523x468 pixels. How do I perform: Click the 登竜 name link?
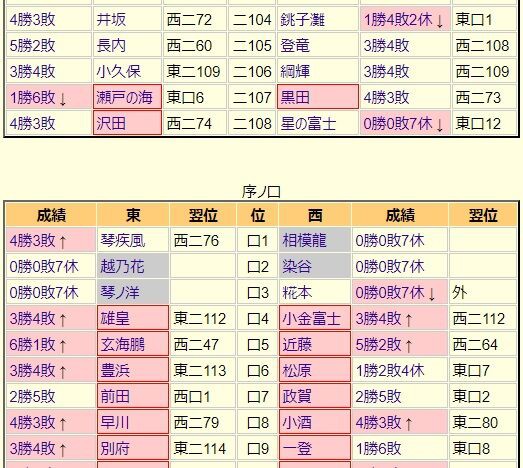pos(295,46)
